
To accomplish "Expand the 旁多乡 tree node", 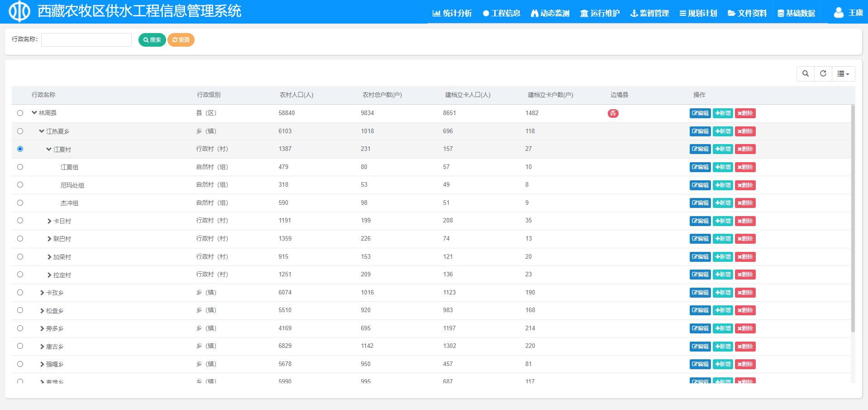I will [42, 328].
